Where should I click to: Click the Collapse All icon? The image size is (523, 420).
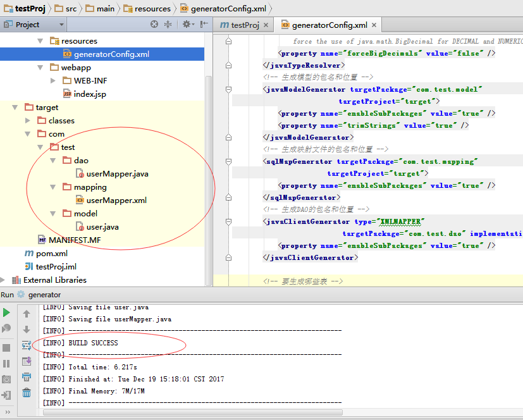click(x=168, y=24)
